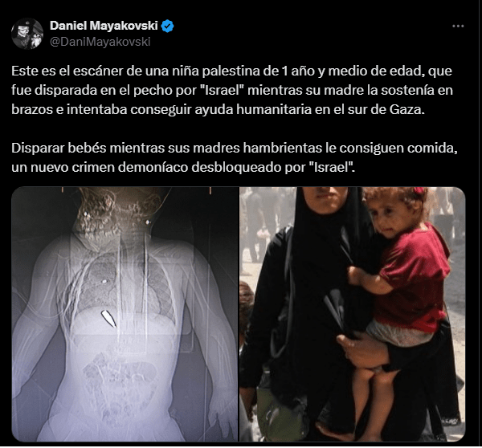Click the blue verified badge

(x=168, y=26)
